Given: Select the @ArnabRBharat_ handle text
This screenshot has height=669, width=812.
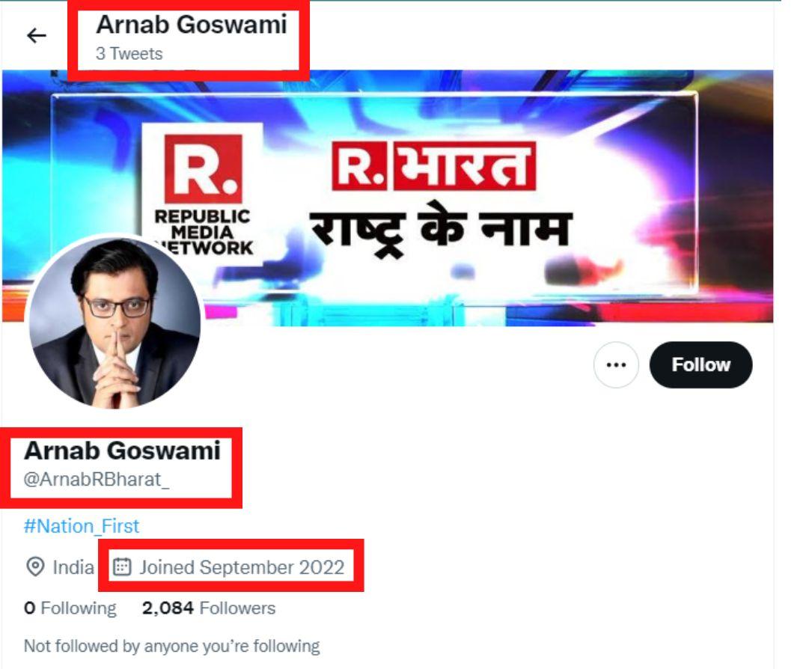Looking at the screenshot, I should pyautogui.click(x=97, y=480).
